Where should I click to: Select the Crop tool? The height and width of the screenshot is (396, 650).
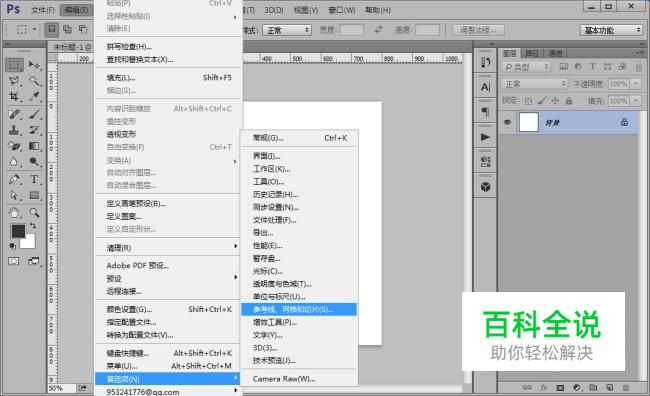pos(14,96)
